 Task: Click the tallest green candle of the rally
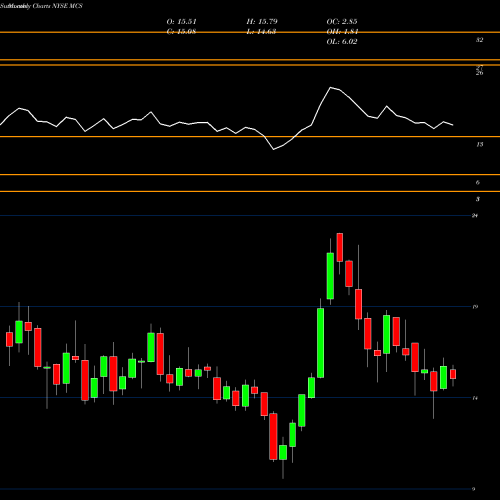[320, 343]
